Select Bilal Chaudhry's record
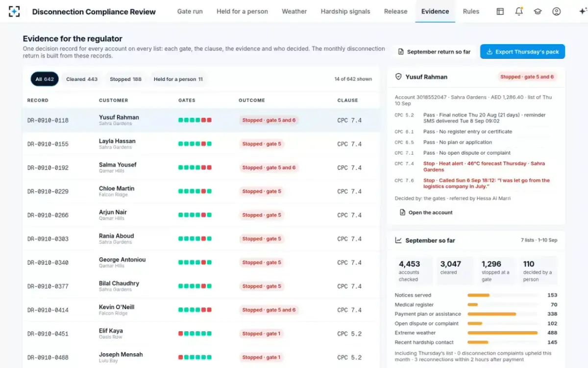588x368 pixels. click(201, 286)
